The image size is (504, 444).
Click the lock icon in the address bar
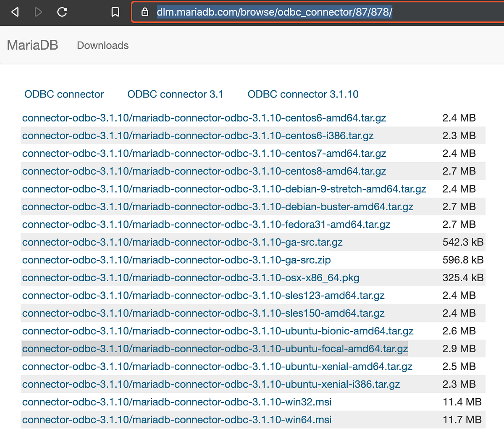click(x=145, y=12)
